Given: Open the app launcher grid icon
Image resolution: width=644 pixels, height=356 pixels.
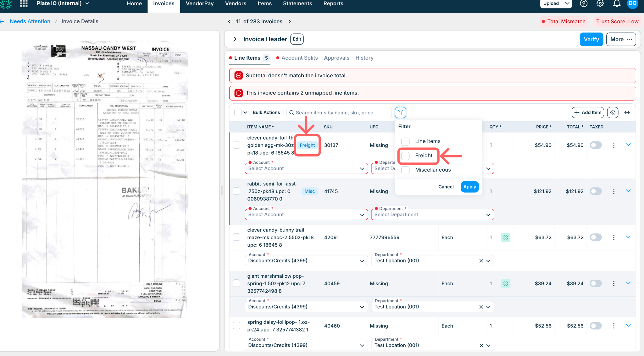Looking at the screenshot, I should click(24, 3).
